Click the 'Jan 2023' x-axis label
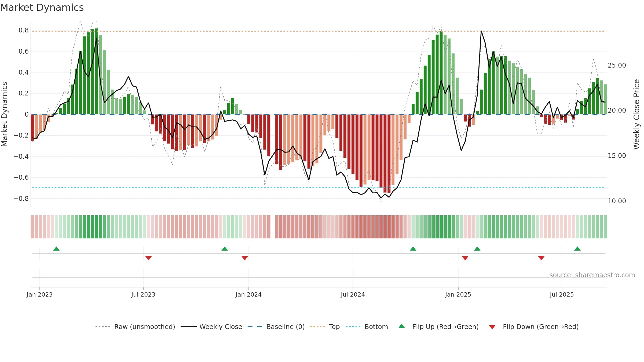 [40, 294]
